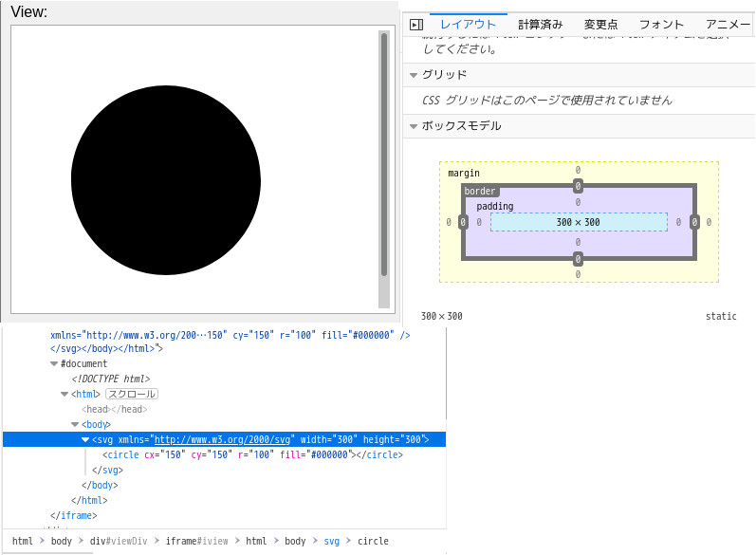Click the closing html tag row
The width and height of the screenshot is (756, 555).
pos(89,501)
